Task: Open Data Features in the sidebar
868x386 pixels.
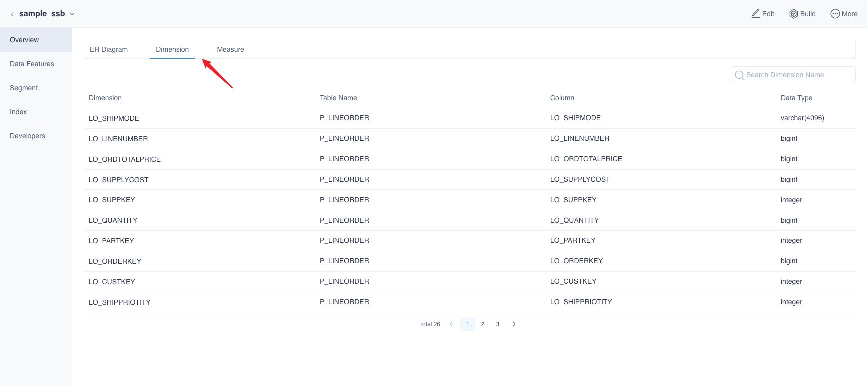Action: pos(32,64)
